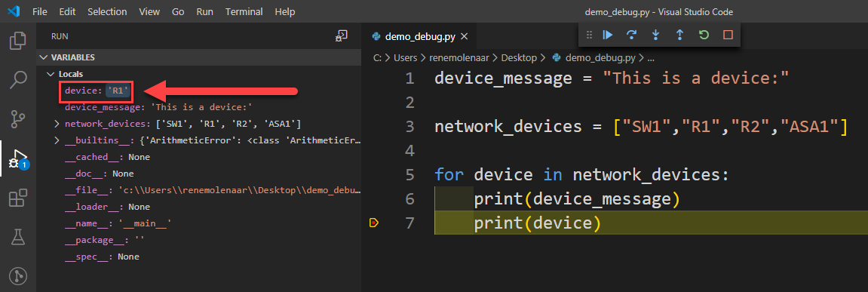Open the Terminal menu
Image resolution: width=868 pixels, height=292 pixels.
244,11
